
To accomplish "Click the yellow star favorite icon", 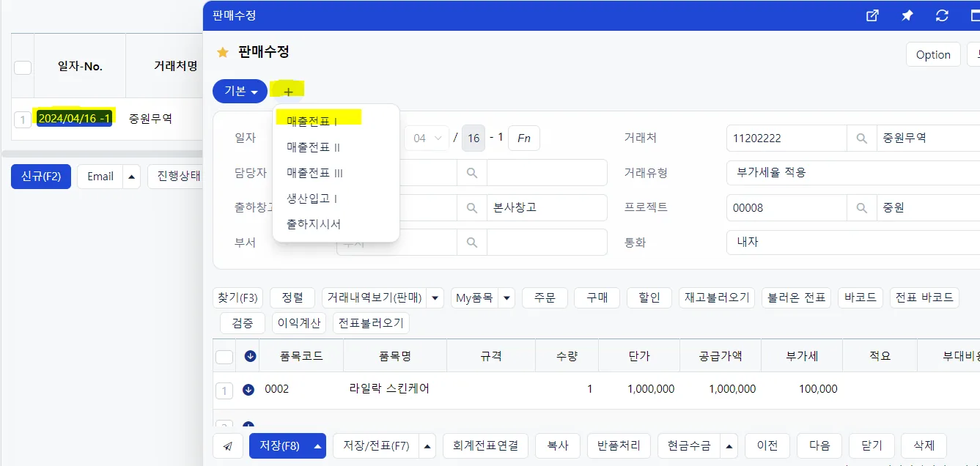I will (223, 53).
